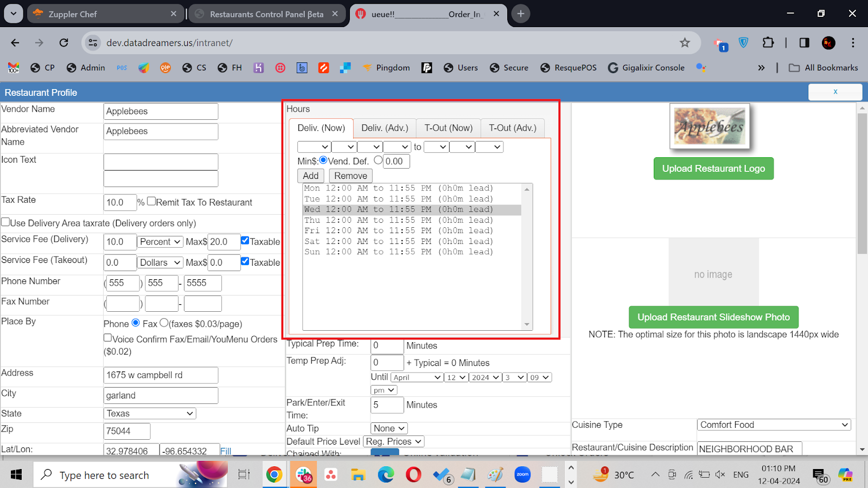Open the Chrome extensions puzzle icon
Image resolution: width=868 pixels, height=488 pixels.
pyautogui.click(x=768, y=43)
